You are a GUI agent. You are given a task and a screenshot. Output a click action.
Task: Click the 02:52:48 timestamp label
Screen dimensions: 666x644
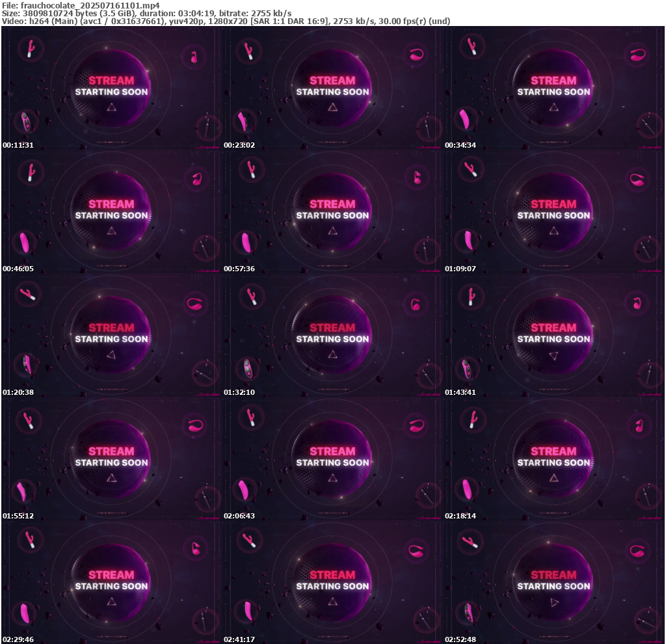tap(460, 639)
